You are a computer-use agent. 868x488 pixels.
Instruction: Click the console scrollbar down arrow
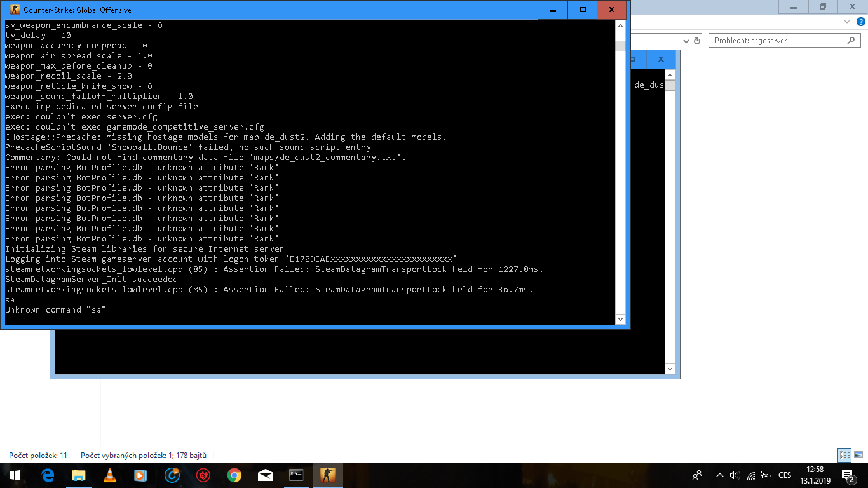(x=620, y=319)
